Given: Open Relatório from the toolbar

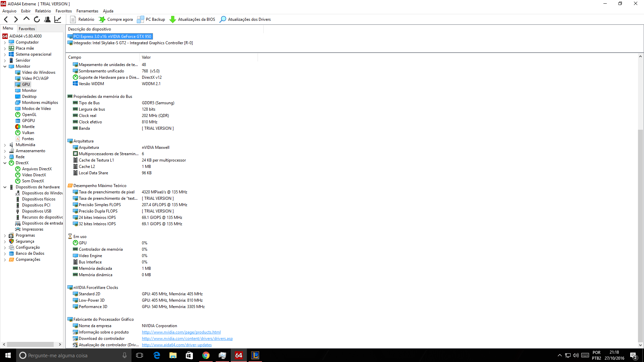Looking at the screenshot, I should tap(82, 19).
